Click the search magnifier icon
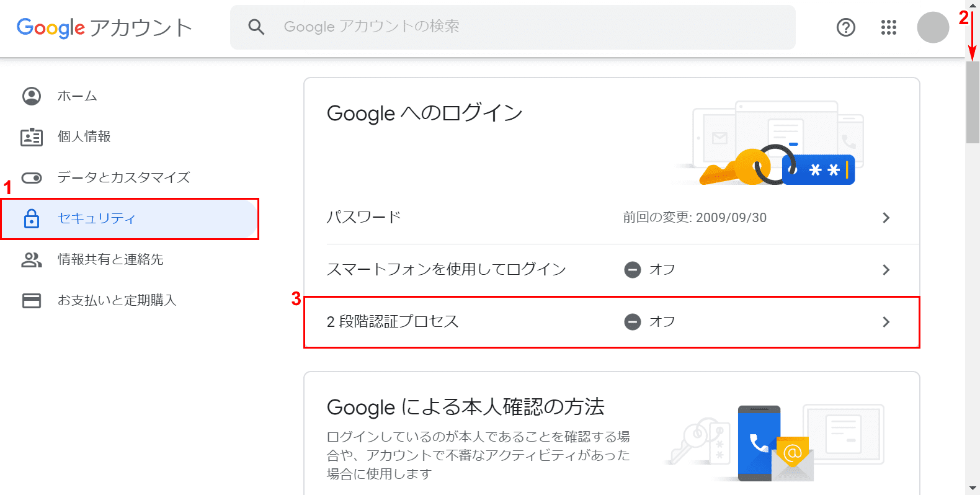The width and height of the screenshot is (980, 495). (256, 27)
